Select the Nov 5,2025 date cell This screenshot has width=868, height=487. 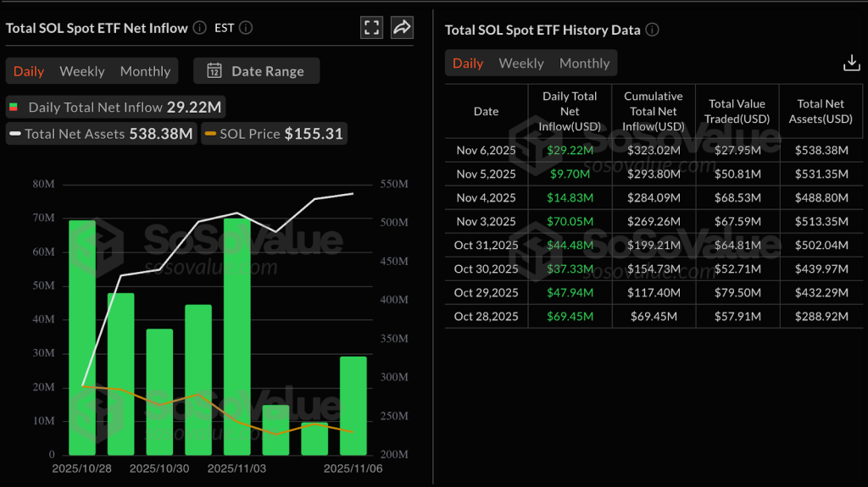point(486,174)
